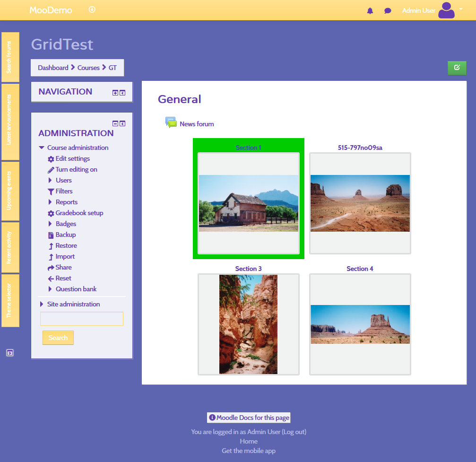Open the docked Theme selector tab
The width and height of the screenshot is (476, 462).
pyautogui.click(x=10, y=301)
